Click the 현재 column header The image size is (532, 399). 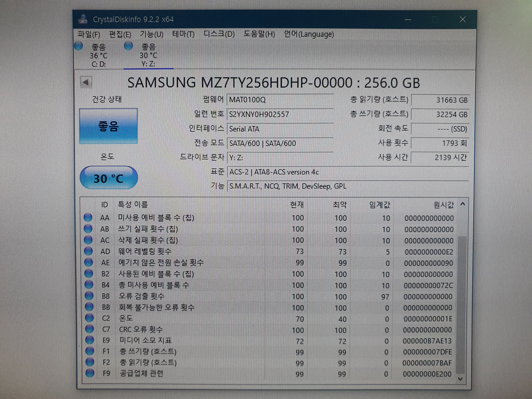point(297,205)
